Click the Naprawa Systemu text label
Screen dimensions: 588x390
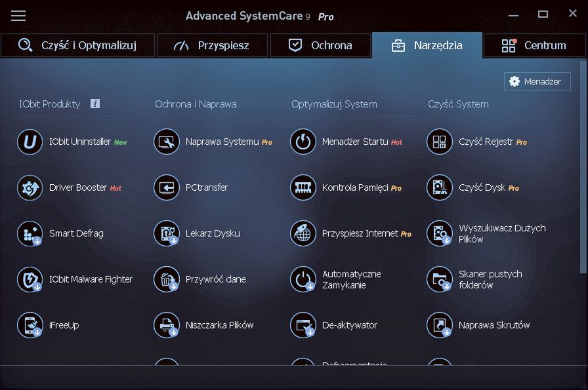coord(222,142)
